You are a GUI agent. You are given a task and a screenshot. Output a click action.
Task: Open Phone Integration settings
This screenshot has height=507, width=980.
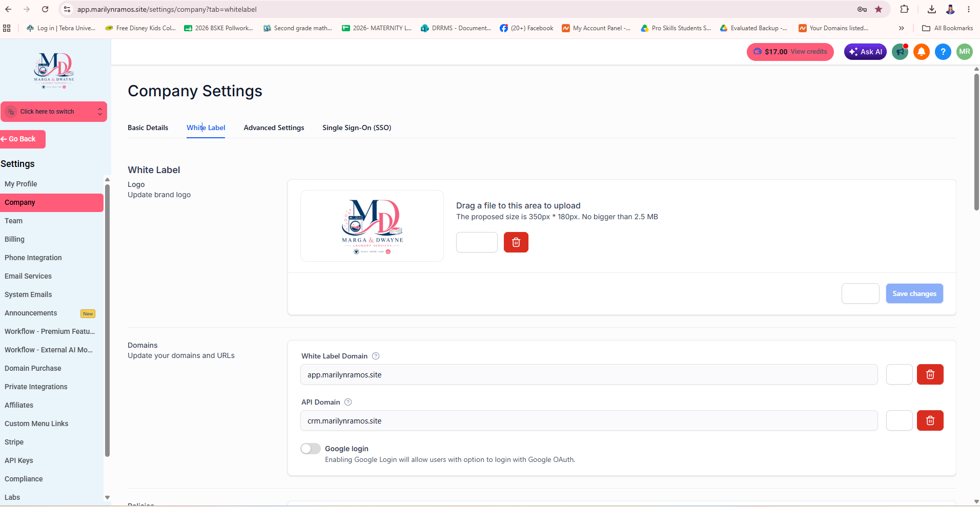[x=52, y=258]
